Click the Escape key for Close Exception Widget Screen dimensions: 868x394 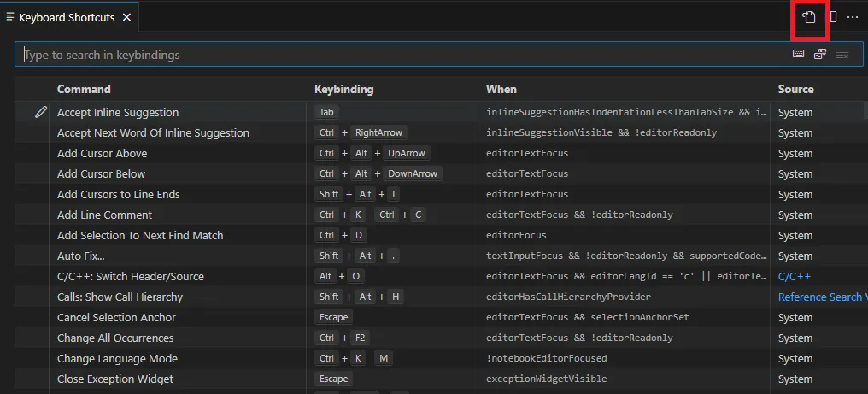click(x=333, y=379)
